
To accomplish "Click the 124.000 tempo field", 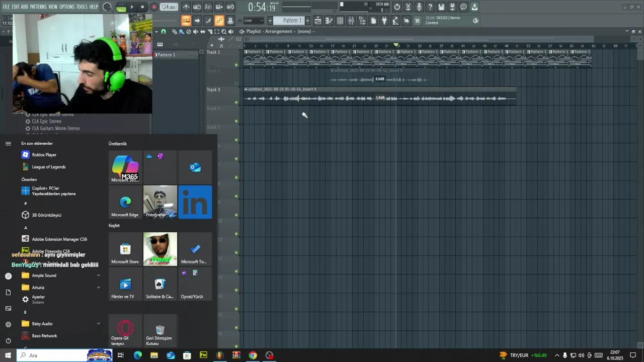I will click(169, 7).
